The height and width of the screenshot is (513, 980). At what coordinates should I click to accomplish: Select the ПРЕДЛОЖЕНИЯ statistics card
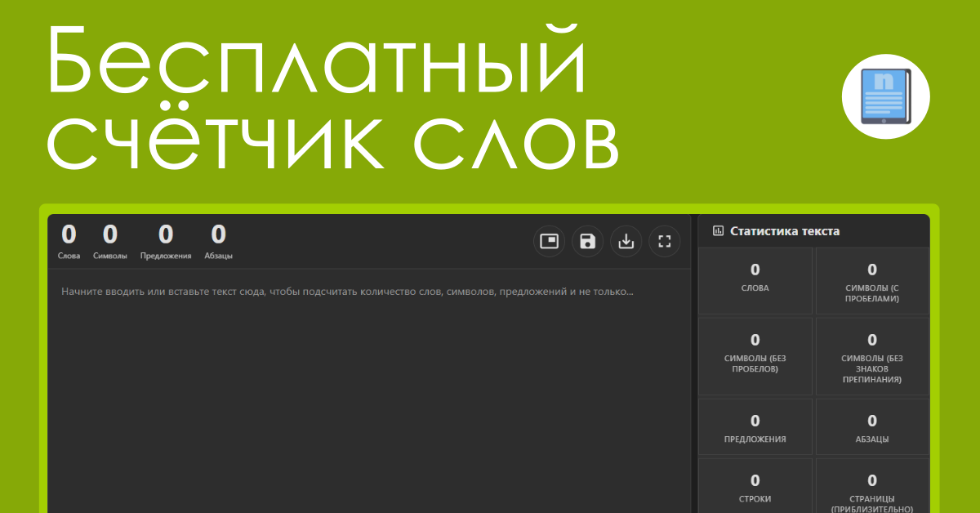(x=755, y=426)
